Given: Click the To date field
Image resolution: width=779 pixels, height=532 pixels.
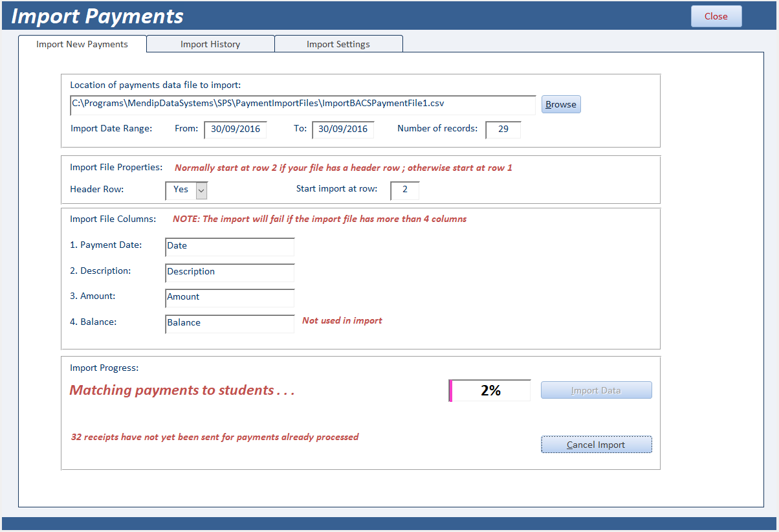Looking at the screenshot, I should tap(343, 129).
